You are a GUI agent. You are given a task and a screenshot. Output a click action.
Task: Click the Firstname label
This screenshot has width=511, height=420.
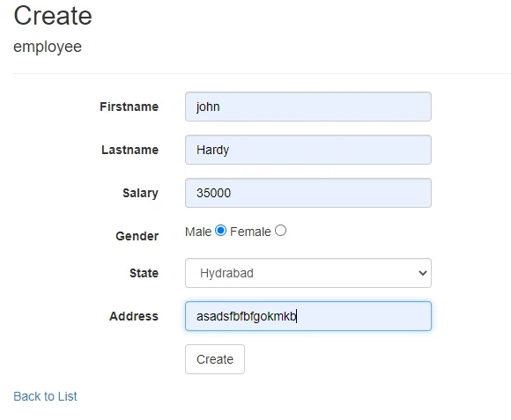[129, 107]
